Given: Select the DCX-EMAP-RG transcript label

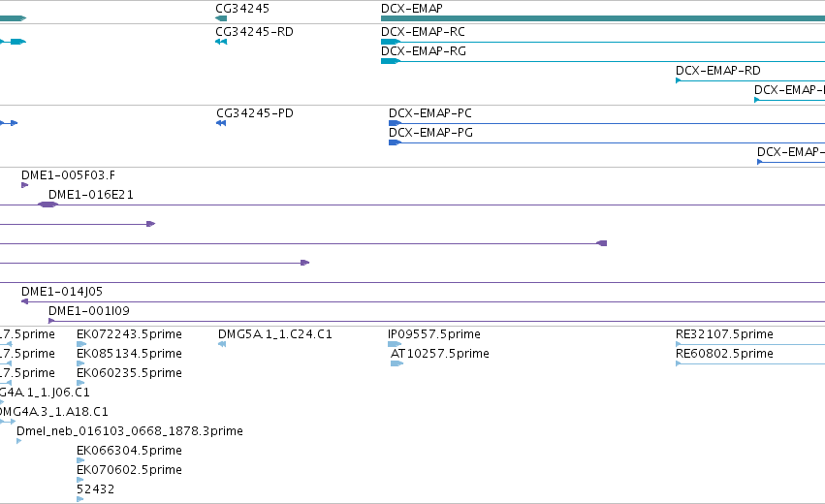Looking at the screenshot, I should (x=424, y=51).
